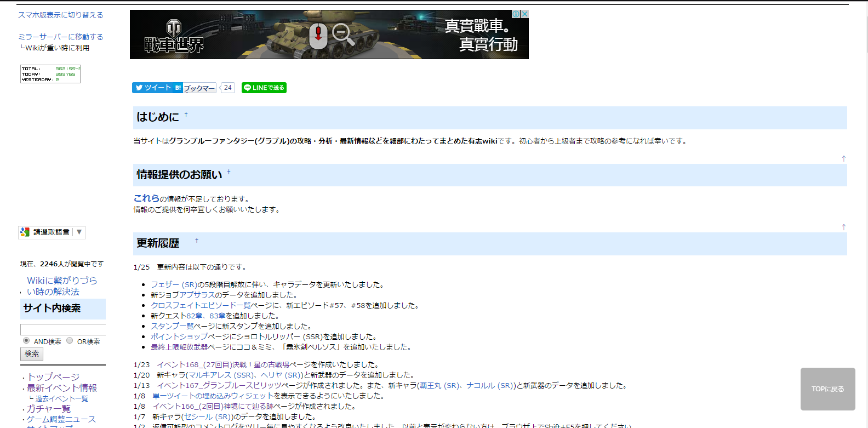Select the OR検索 radio button
868x428 pixels.
click(x=70, y=340)
